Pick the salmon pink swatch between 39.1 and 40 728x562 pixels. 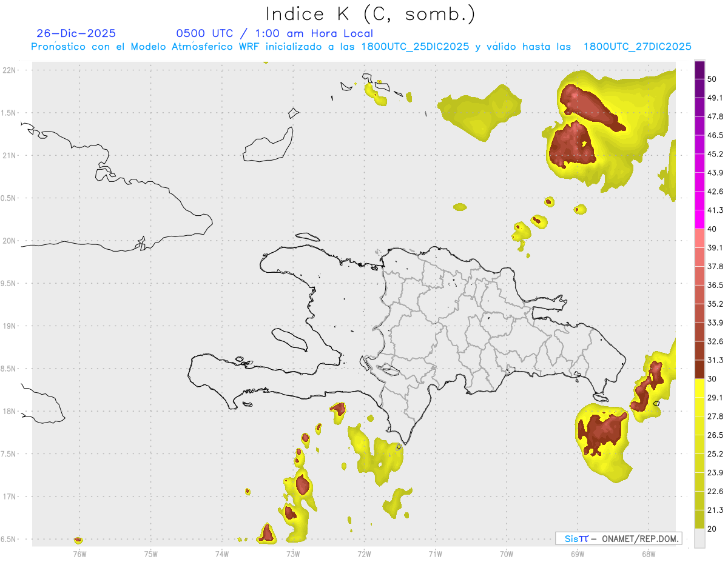699,238
